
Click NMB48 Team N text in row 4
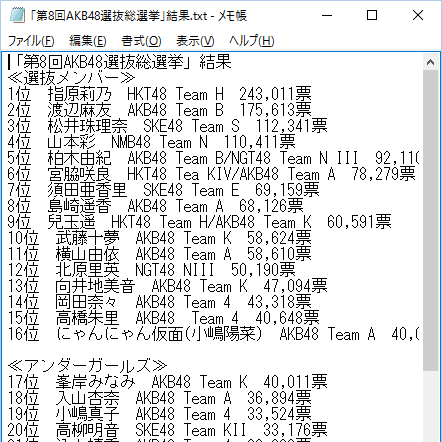(x=159, y=142)
